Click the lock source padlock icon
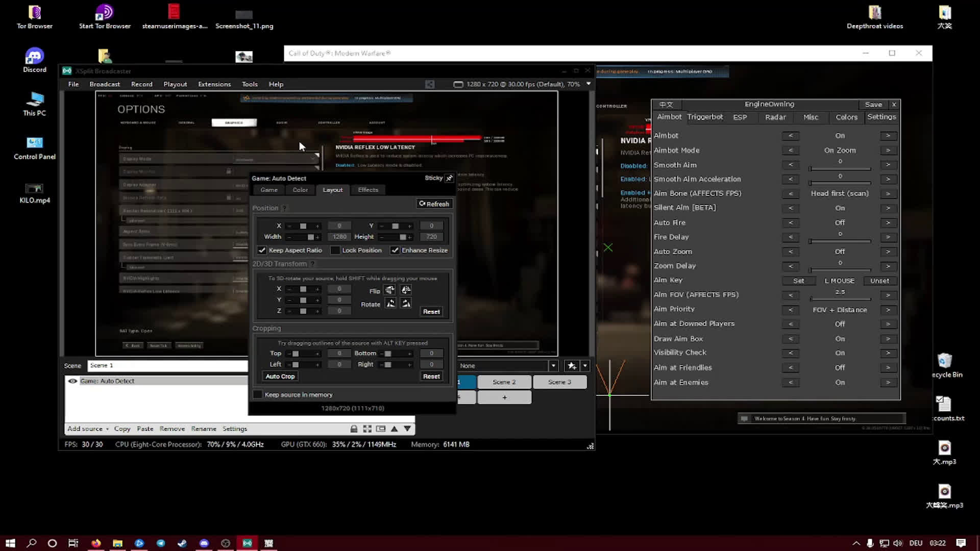 click(x=354, y=429)
